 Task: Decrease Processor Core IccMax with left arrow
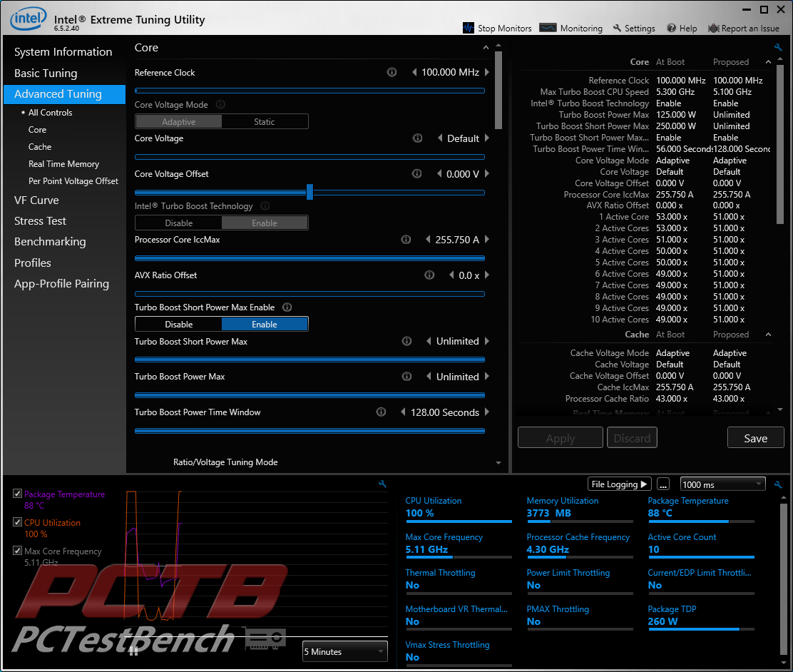point(429,240)
